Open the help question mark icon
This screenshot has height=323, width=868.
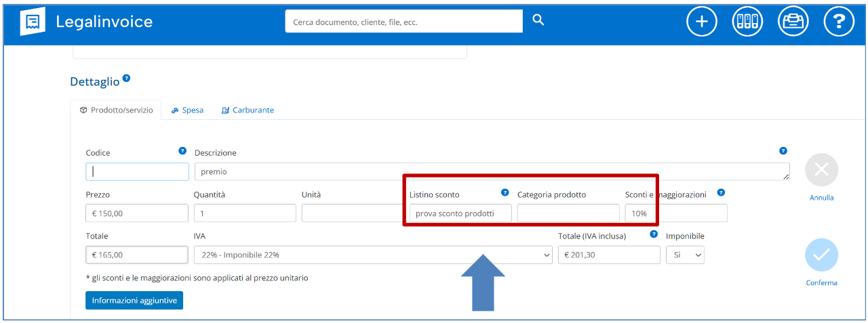pos(838,22)
